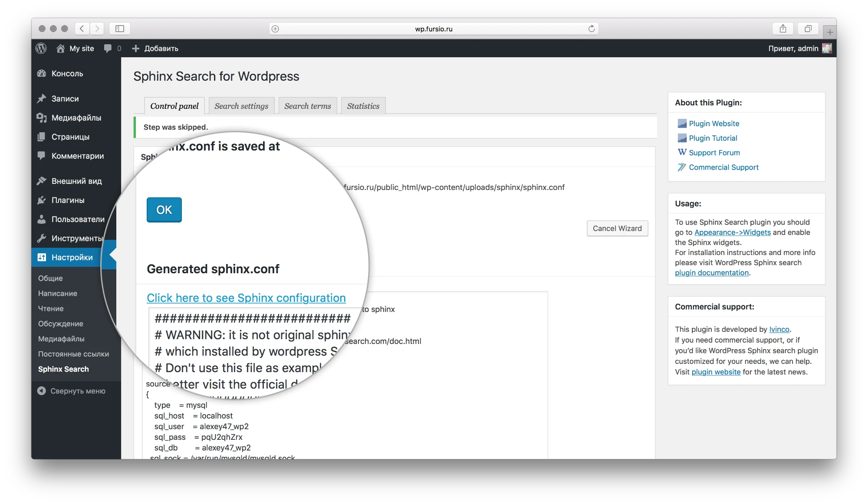
Task: Open the Plugin Tutorial link
Action: click(713, 138)
